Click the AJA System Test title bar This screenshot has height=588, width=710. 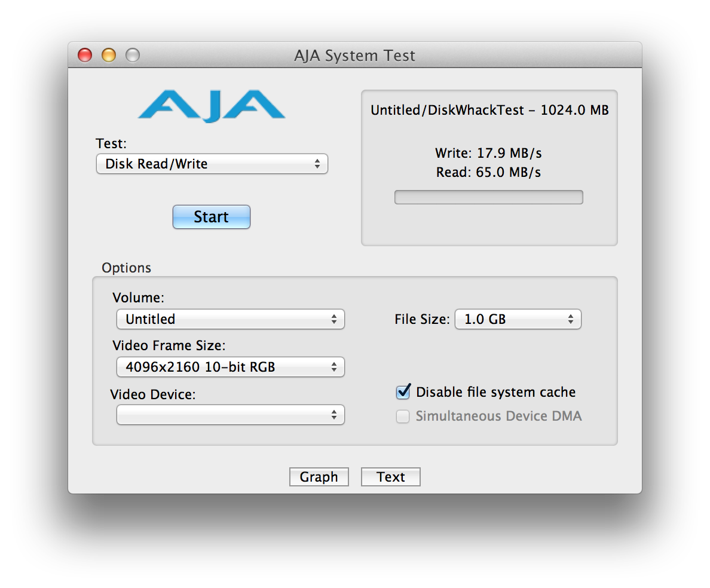[x=354, y=56]
